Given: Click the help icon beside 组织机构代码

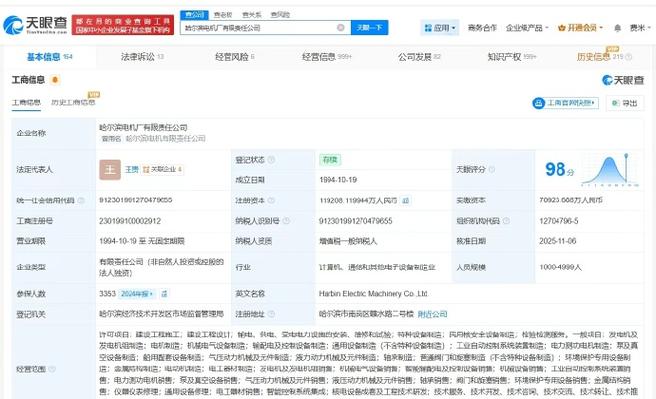Looking at the screenshot, I should pos(506,221).
